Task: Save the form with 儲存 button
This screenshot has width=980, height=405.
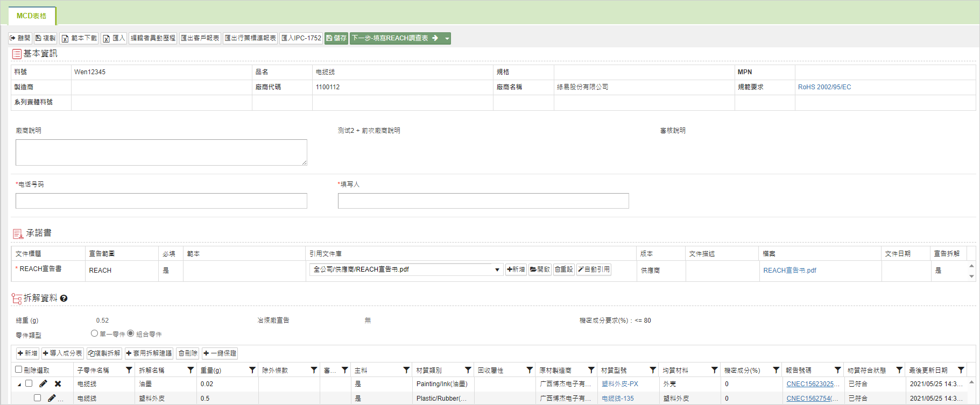Action: 336,38
